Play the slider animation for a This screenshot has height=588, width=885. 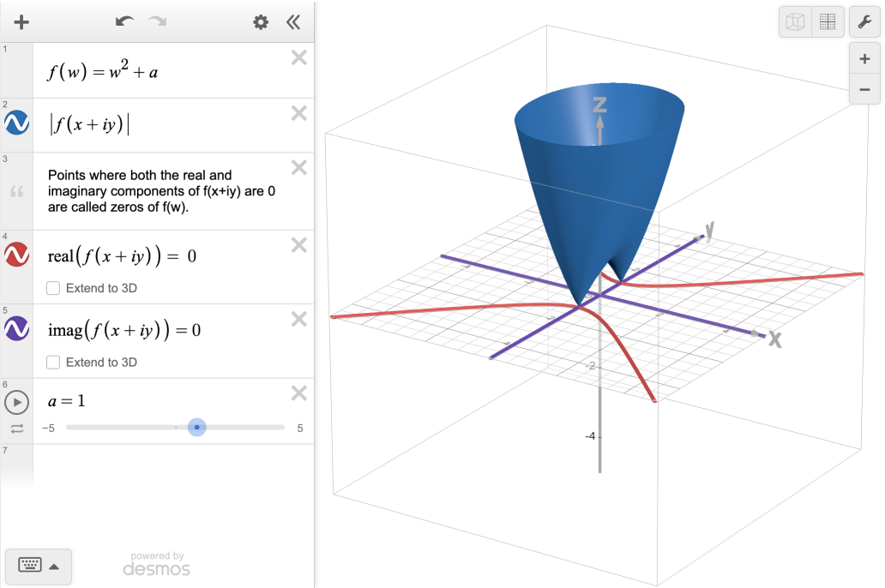pyautogui.click(x=17, y=401)
